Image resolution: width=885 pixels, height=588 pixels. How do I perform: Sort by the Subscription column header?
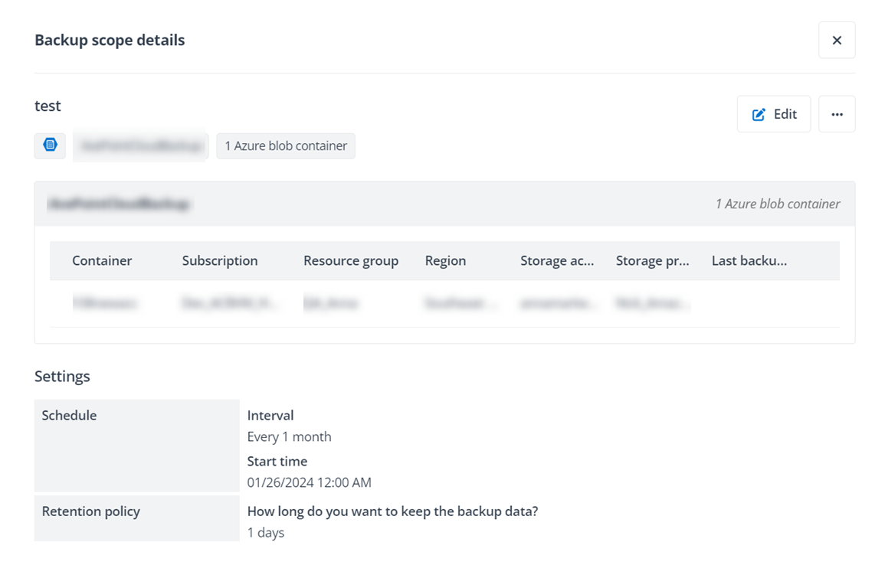(219, 260)
